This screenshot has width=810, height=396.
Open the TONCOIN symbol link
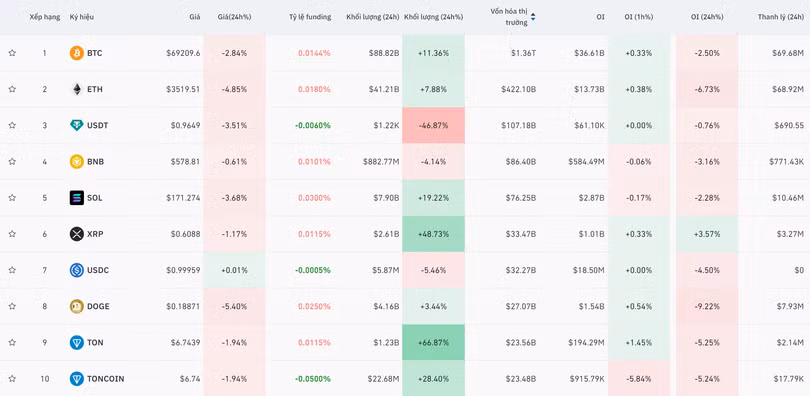[105, 378]
